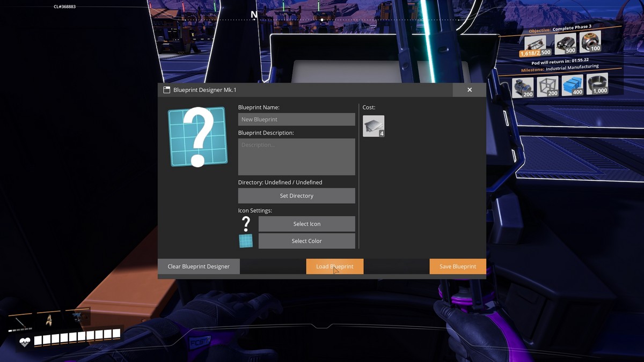Viewport: 644px width, 362px height.
Task: Type in the Blueprint Name field
Action: pyautogui.click(x=296, y=120)
